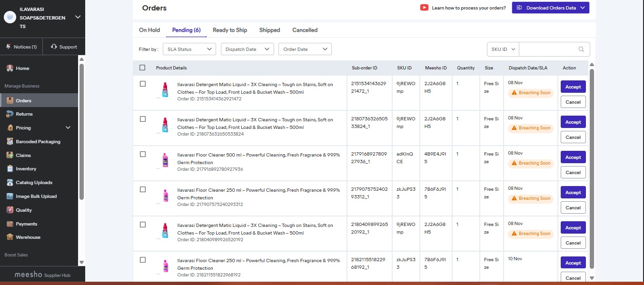644x285 pixels.
Task: Click Download Orders Data button
Action: click(550, 8)
